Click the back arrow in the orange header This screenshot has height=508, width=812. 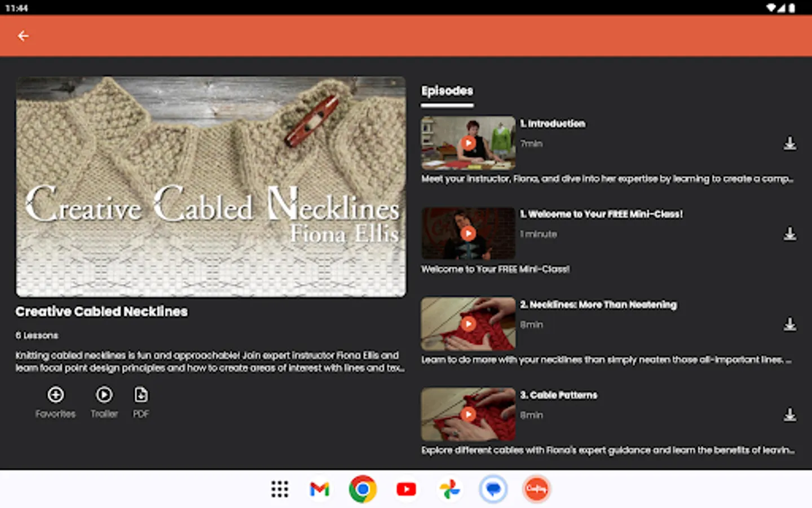(x=23, y=36)
